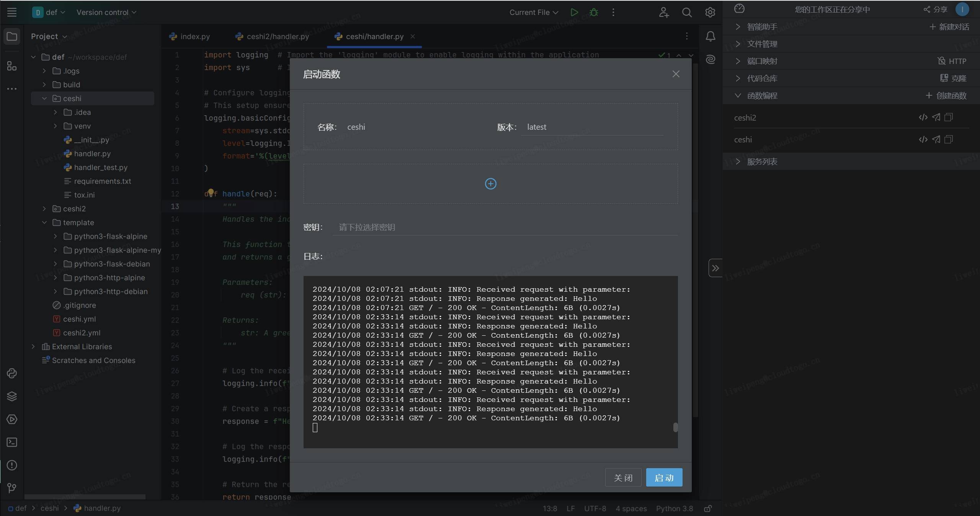This screenshot has height=516, width=980.
Task: Collapse the template folder
Action: point(44,222)
